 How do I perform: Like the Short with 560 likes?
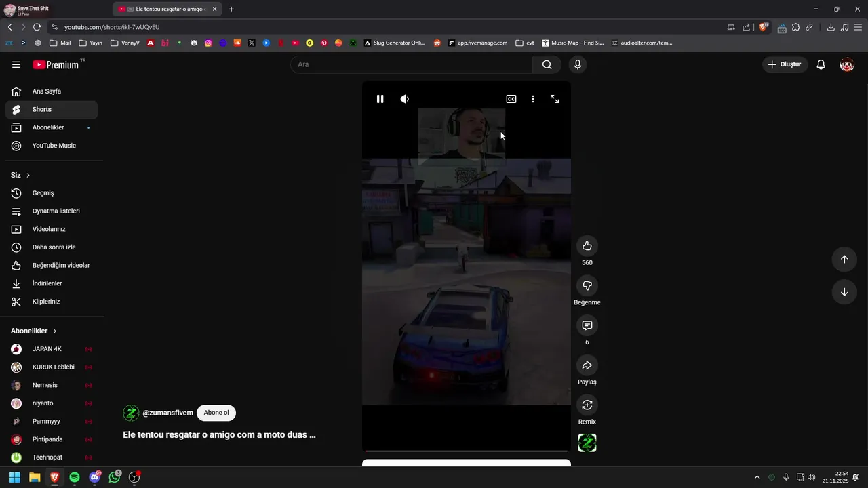(587, 246)
